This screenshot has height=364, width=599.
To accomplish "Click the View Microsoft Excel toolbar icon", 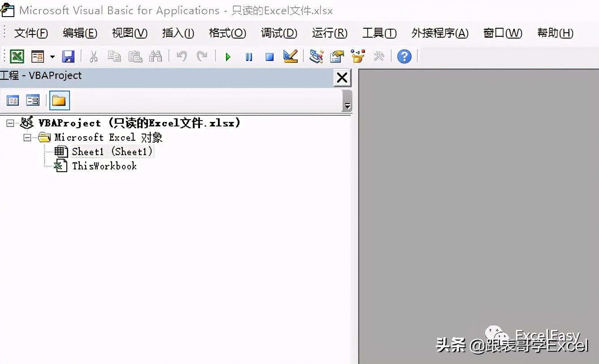I will pyautogui.click(x=17, y=56).
